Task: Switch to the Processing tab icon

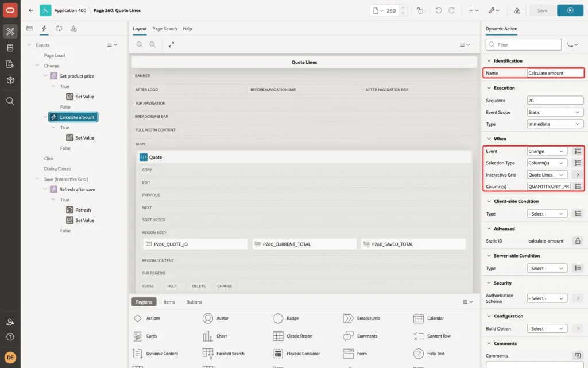Action: pyautogui.click(x=59, y=29)
